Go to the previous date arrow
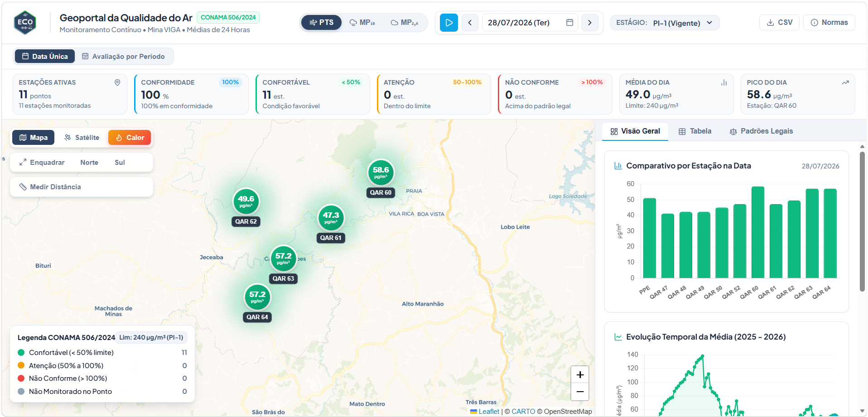 click(470, 23)
